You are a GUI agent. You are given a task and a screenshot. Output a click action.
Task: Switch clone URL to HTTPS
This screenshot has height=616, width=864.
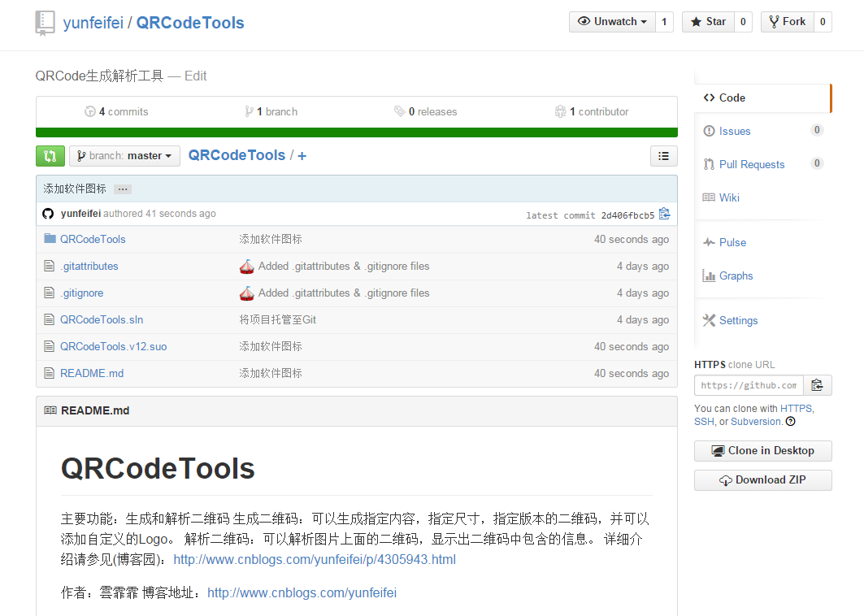click(x=796, y=408)
